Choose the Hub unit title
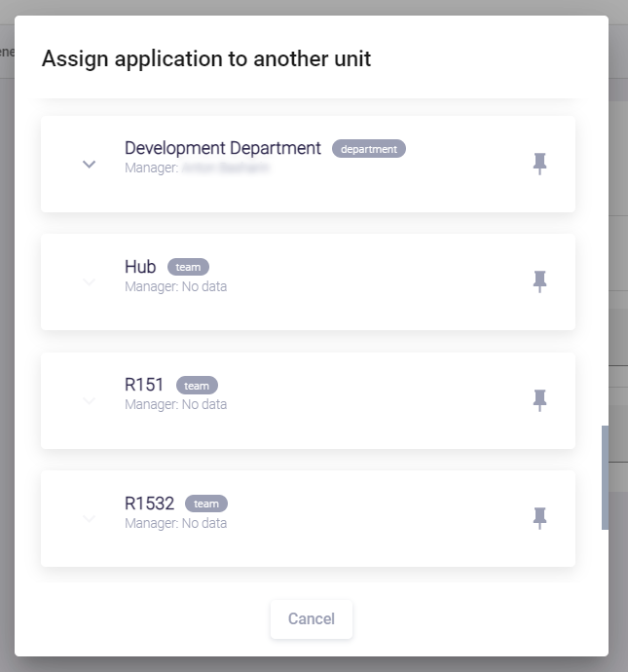 coord(140,267)
